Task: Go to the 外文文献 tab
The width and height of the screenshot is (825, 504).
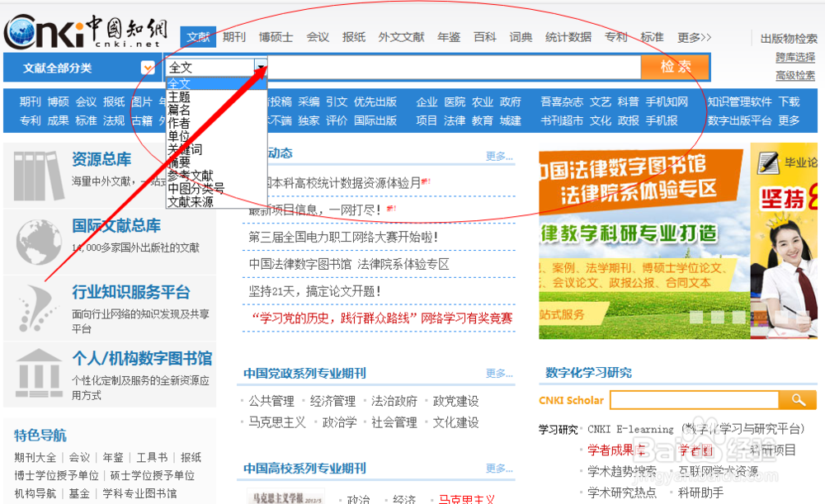Action: coord(401,37)
